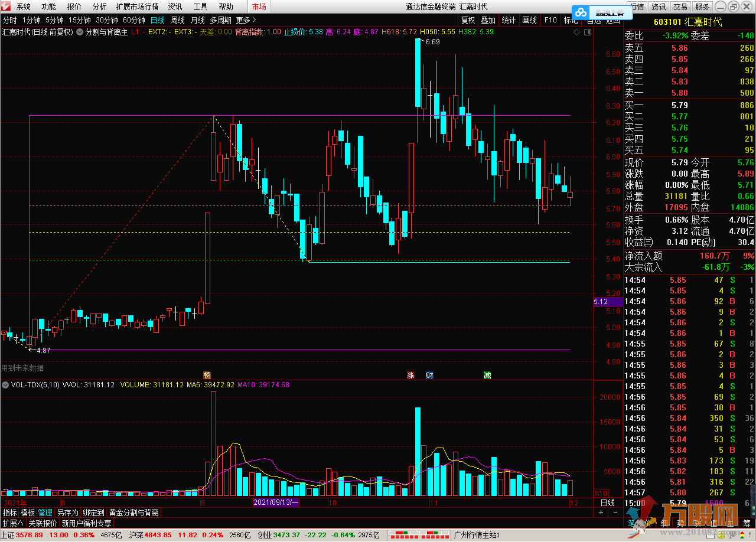The height and width of the screenshot is (542, 756).
Task: Click the 减 marker on the timeline
Action: tap(487, 375)
